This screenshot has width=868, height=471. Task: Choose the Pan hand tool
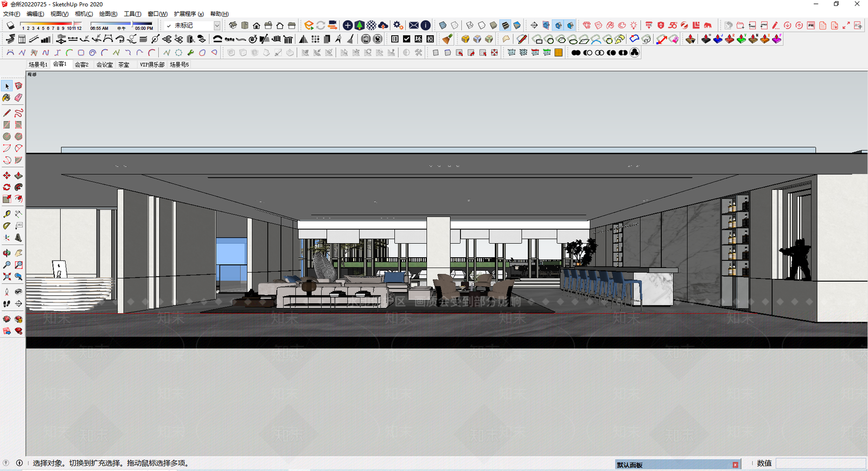click(18, 253)
